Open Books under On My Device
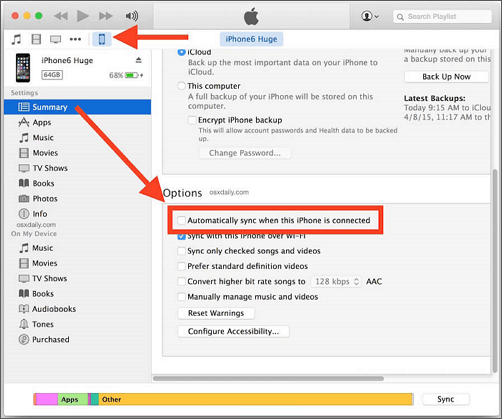Screen dimensions: 502x419 (x=78, y=294)
